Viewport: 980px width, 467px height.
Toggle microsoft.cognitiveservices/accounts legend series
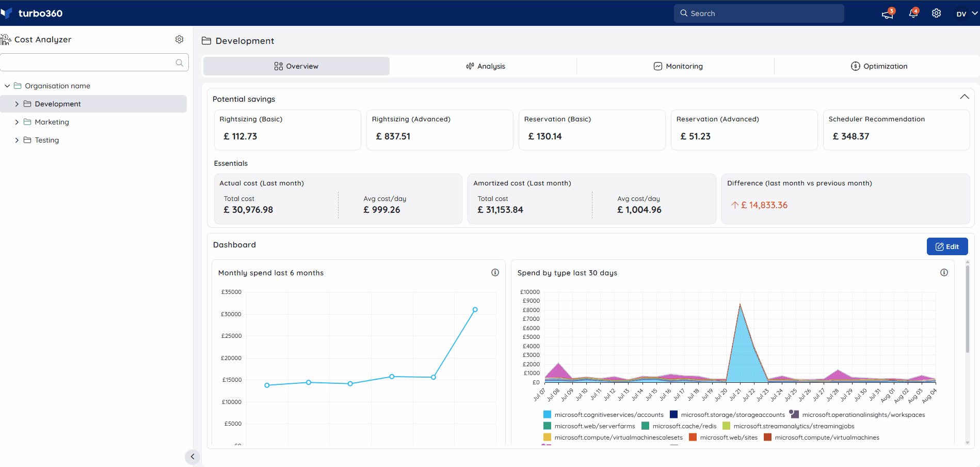tap(603, 414)
